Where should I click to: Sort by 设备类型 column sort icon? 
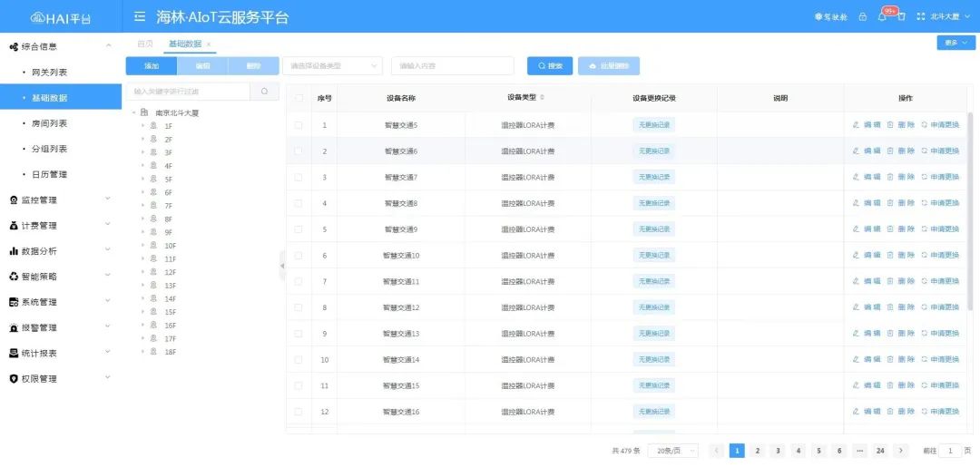click(x=543, y=97)
